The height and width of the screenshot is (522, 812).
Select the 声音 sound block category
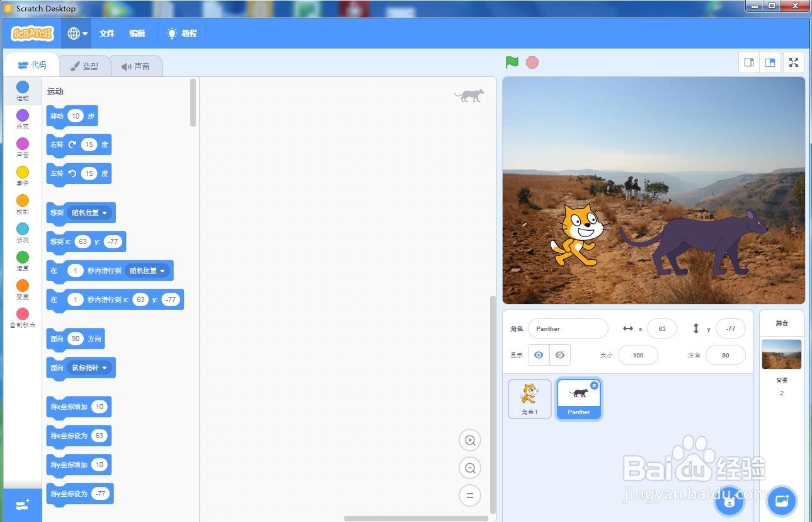point(23,147)
